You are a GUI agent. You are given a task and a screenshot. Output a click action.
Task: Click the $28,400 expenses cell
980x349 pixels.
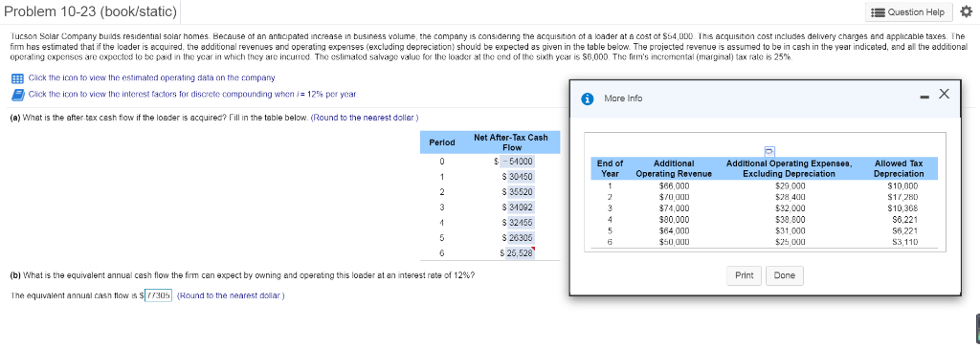point(790,197)
